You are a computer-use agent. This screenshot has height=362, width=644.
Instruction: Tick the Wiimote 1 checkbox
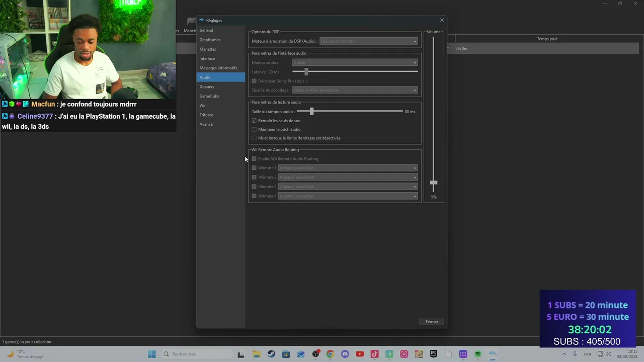click(x=254, y=168)
